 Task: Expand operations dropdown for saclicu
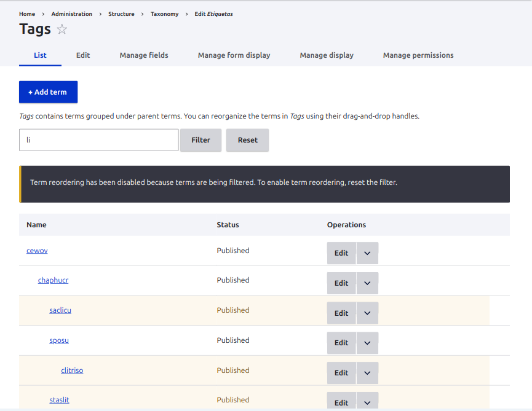(x=367, y=313)
